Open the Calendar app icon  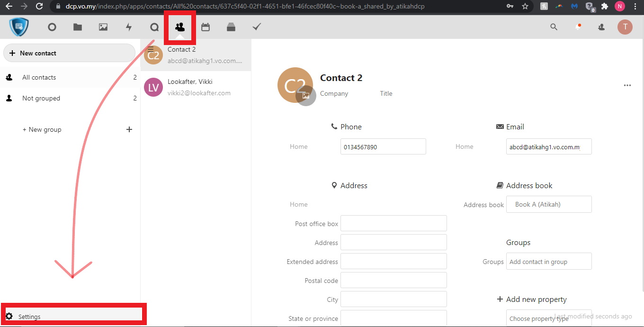pos(206,27)
